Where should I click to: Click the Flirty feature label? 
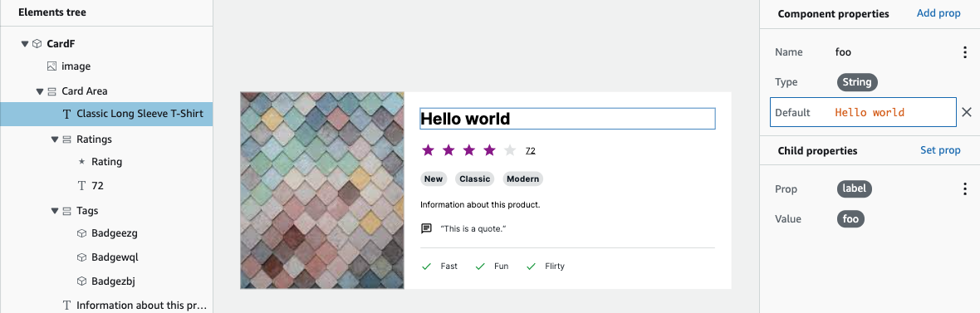coord(555,267)
